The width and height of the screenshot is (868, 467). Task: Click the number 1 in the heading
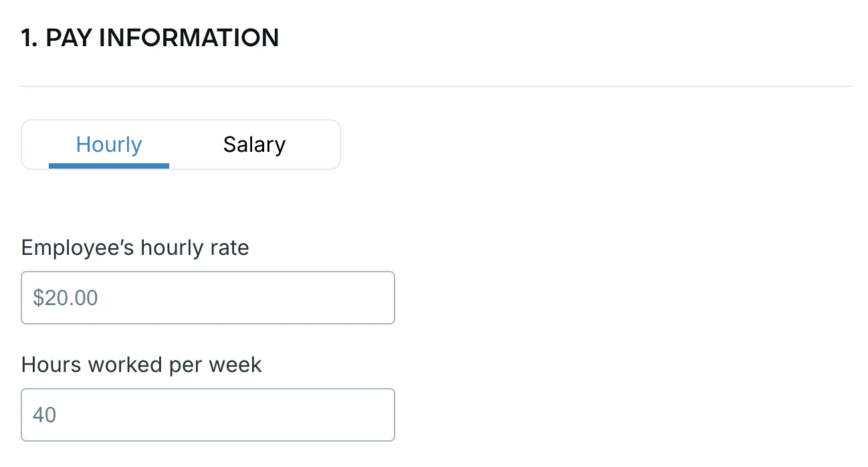click(x=27, y=37)
